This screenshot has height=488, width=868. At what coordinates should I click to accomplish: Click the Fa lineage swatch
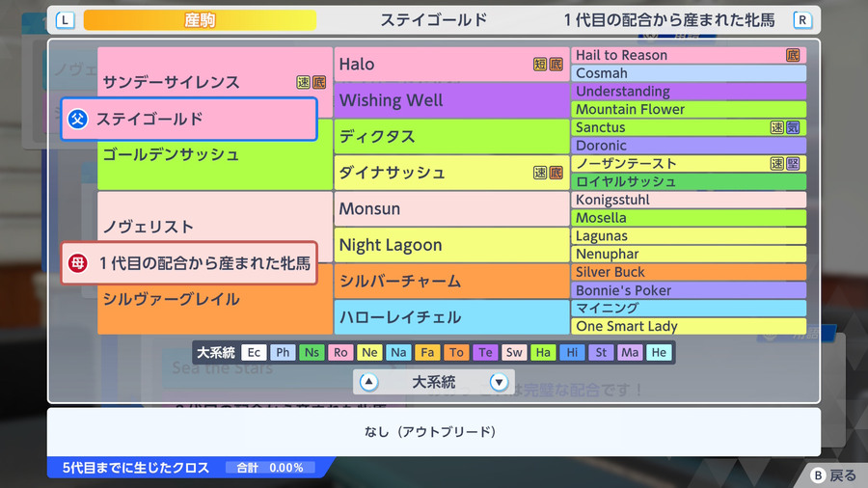[427, 352]
